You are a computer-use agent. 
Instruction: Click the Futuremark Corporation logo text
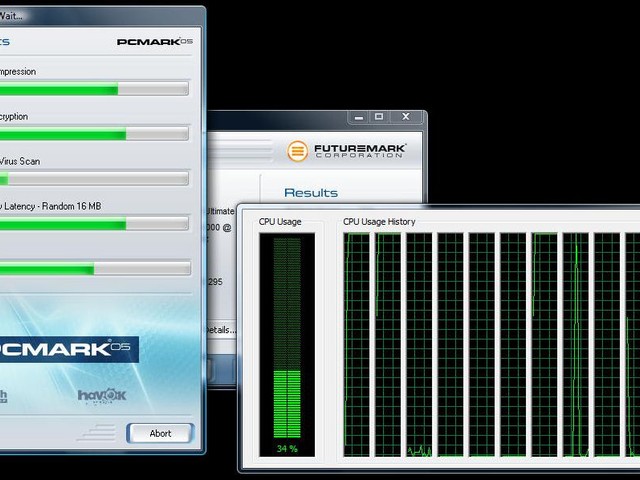(x=360, y=151)
